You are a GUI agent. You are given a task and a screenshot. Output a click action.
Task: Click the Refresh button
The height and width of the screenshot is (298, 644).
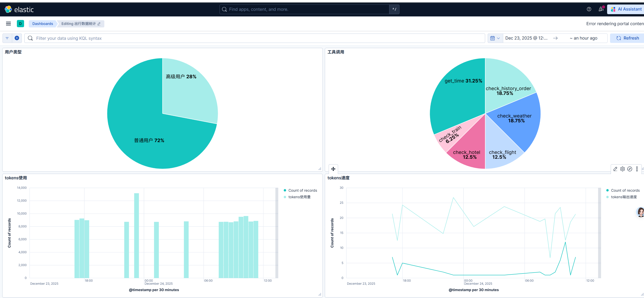pos(628,38)
